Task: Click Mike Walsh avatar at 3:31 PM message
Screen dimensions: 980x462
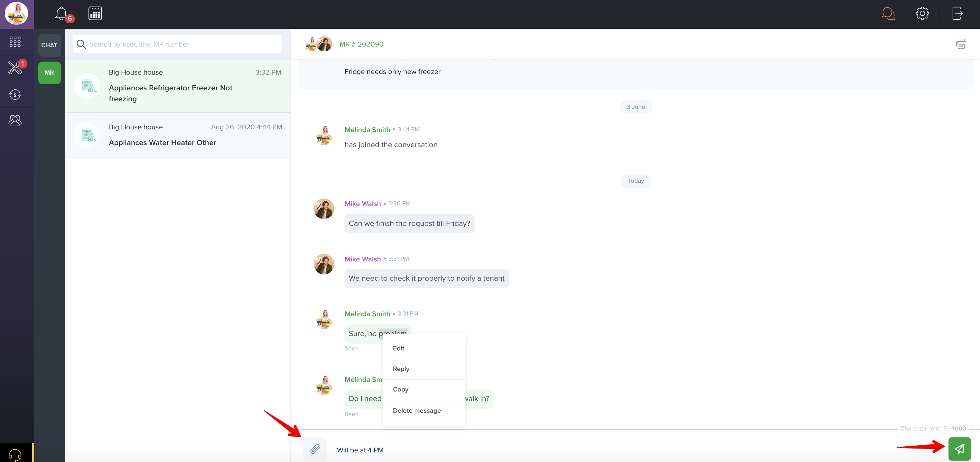Action: pos(324,264)
